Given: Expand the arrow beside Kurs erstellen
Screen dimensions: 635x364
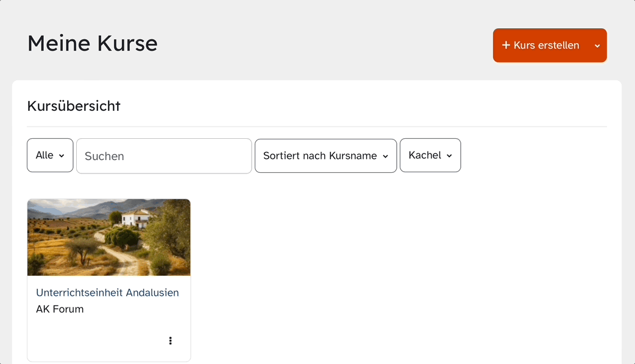Looking at the screenshot, I should (597, 46).
